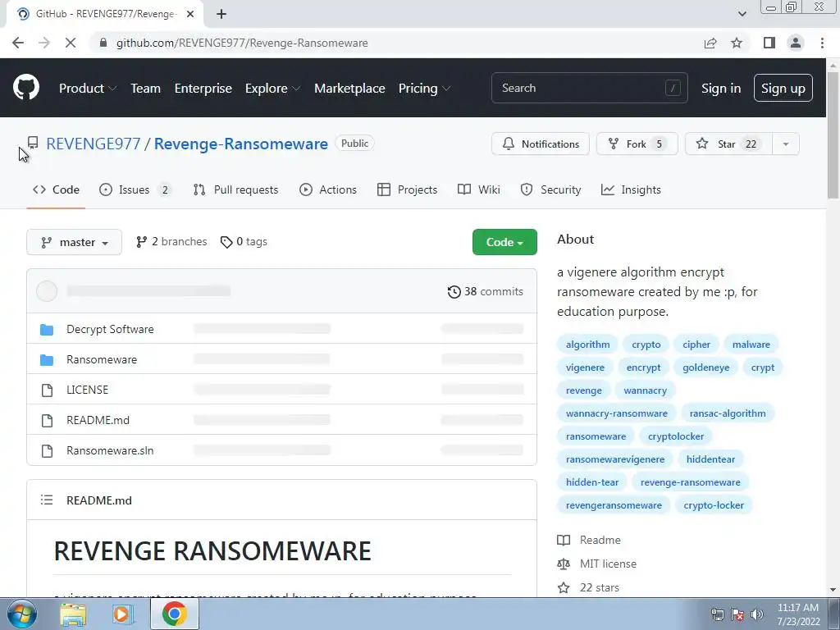
Task: Click the lock icon in address bar
Action: point(103,43)
